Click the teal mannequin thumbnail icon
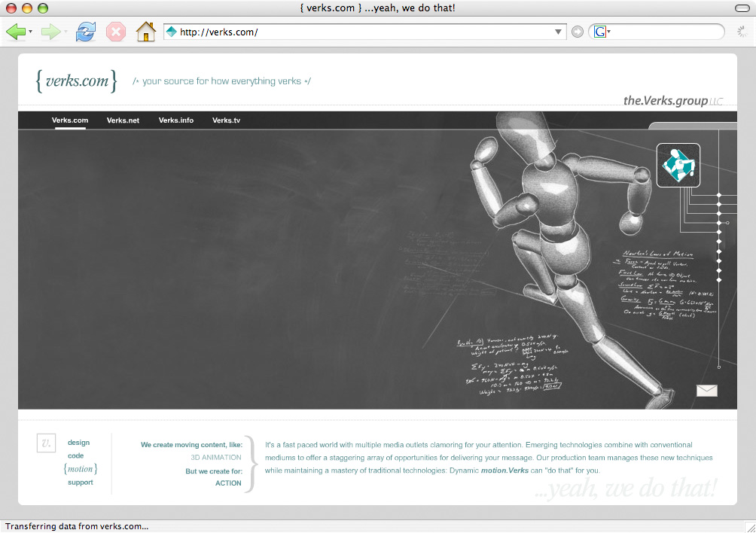This screenshot has height=533, width=756. (678, 166)
